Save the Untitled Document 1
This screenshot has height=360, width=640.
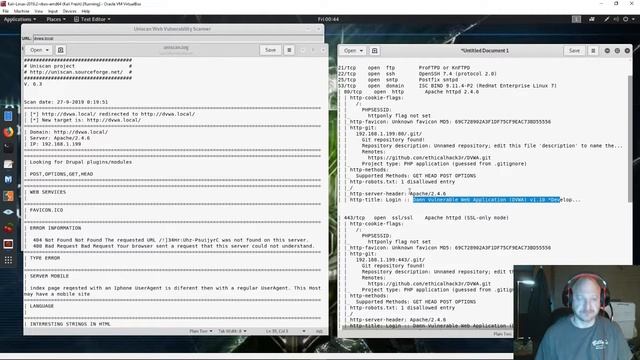coord(574,51)
